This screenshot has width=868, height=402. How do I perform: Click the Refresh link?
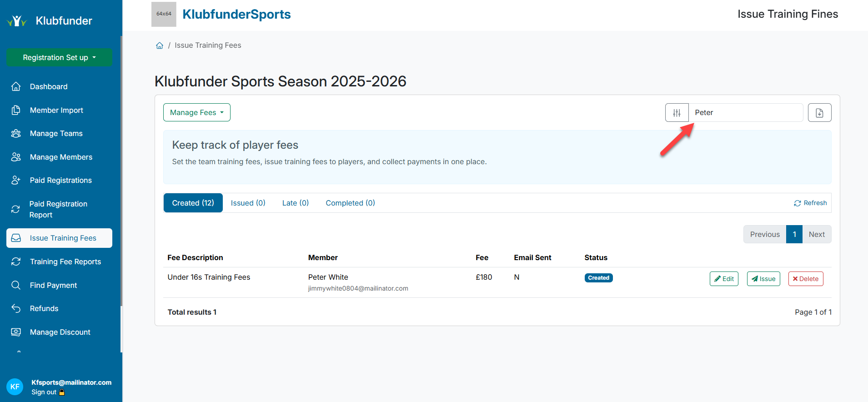(810, 203)
